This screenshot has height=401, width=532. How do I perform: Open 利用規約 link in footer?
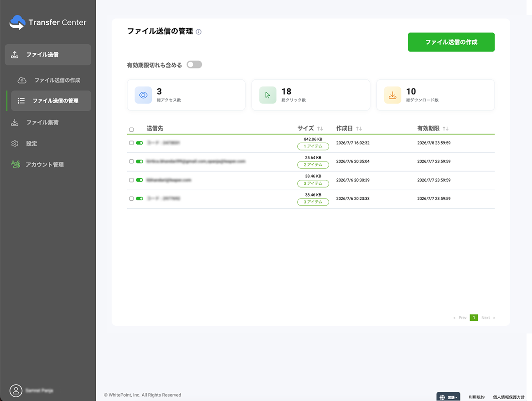coord(477,397)
